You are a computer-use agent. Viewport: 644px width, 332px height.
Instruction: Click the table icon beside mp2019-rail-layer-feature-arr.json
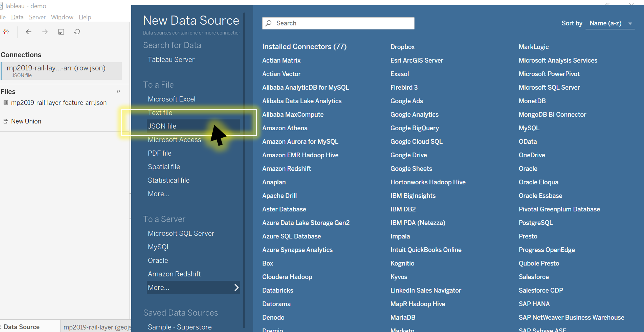coord(6,103)
